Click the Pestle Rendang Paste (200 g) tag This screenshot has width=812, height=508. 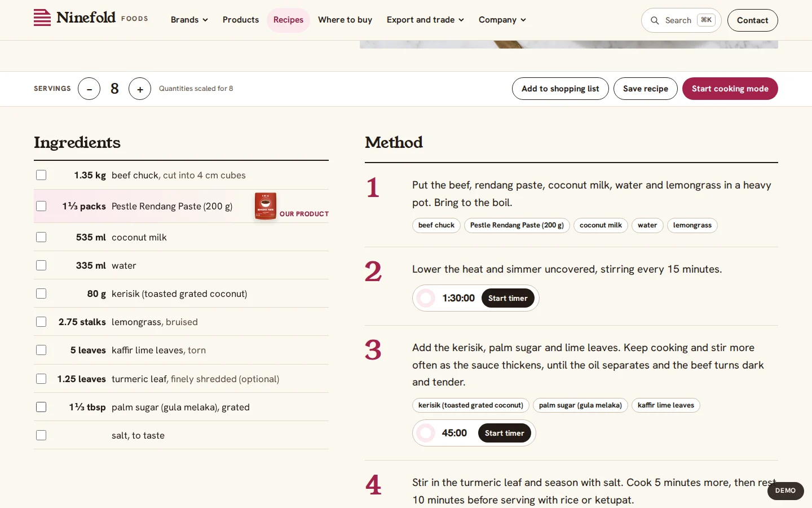point(517,225)
